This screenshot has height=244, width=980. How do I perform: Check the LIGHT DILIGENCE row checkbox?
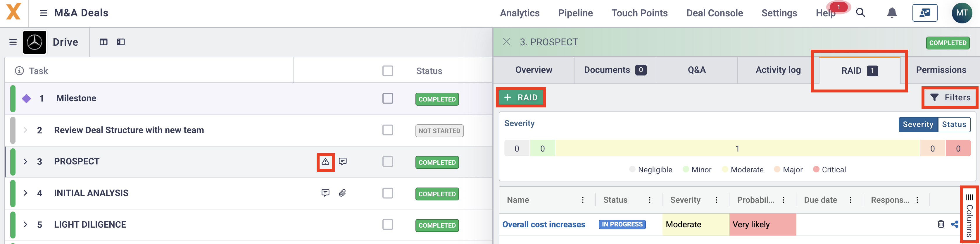pos(388,225)
